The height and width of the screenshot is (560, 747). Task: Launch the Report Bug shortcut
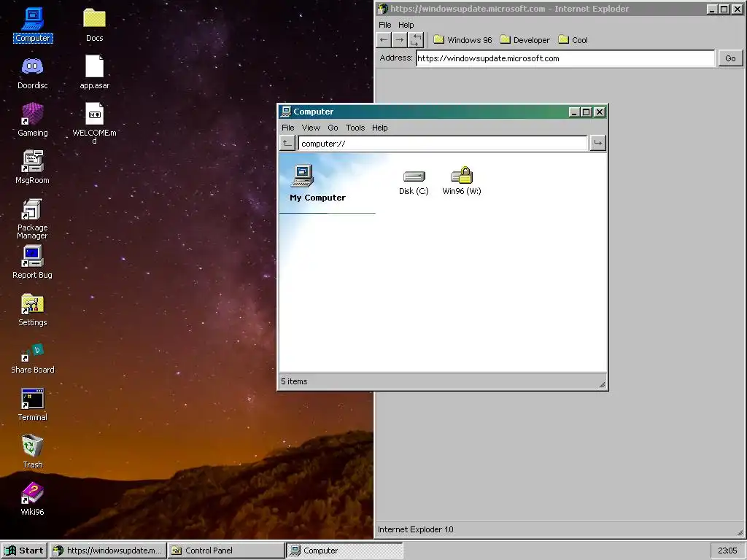(32, 262)
